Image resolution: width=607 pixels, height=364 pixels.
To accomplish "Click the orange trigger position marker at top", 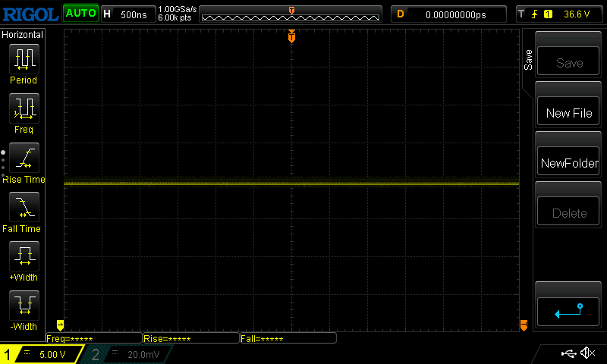I will 291,36.
